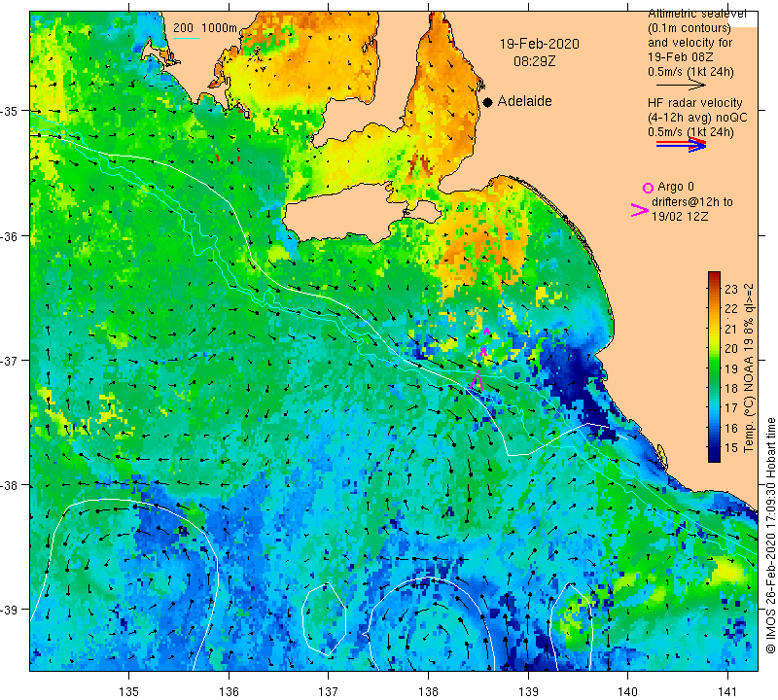Click the '200' isobath legend label
Screen dimensions: 778x700
(x=183, y=28)
